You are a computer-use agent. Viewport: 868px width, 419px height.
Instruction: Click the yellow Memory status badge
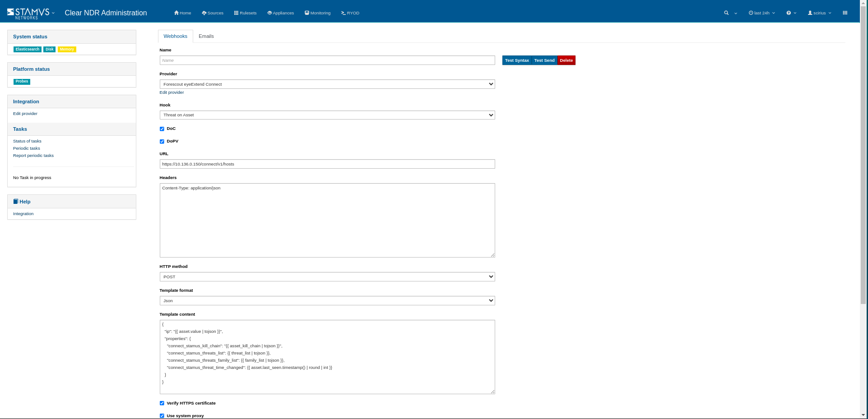[x=67, y=50]
